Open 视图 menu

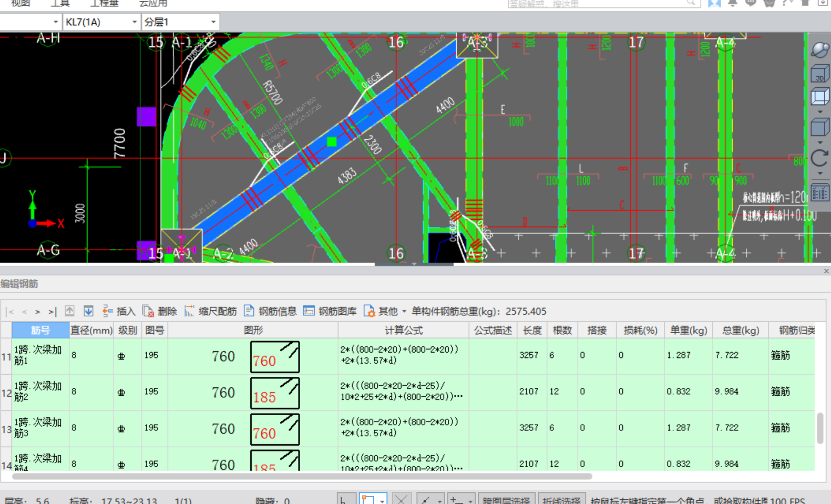click(20, 3)
